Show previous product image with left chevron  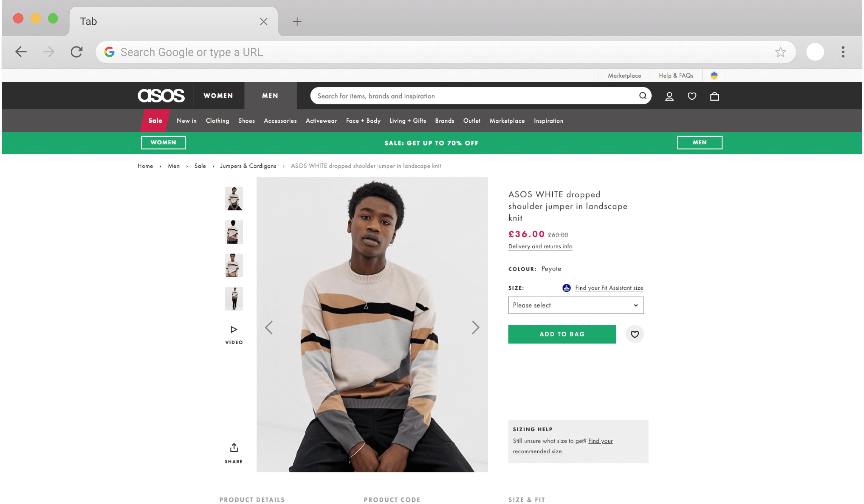click(269, 327)
